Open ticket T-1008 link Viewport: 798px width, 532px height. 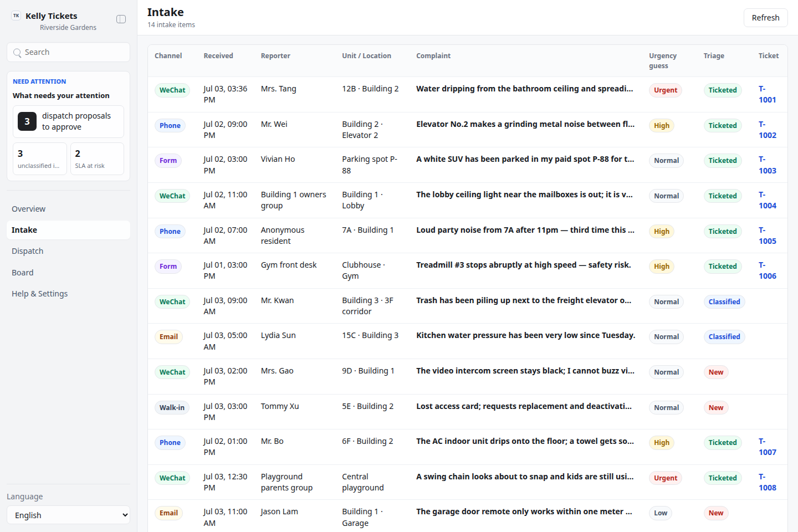coord(767,482)
